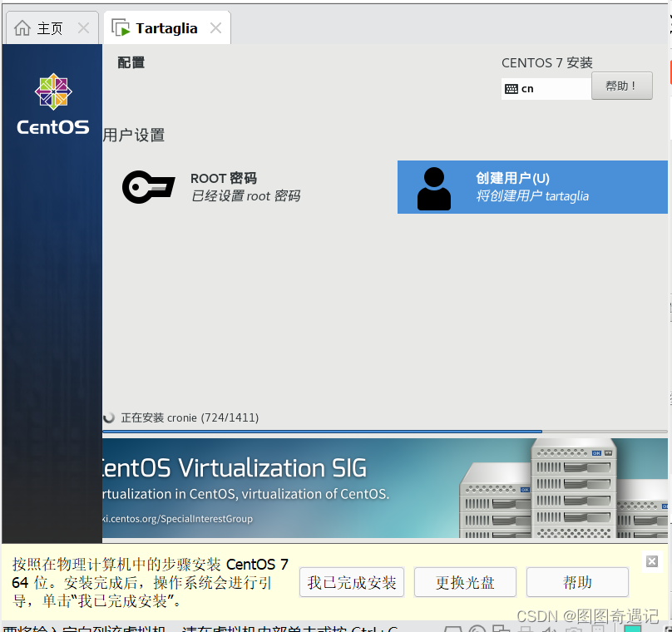
Task: Click 更换光盘 button
Action: (x=465, y=582)
